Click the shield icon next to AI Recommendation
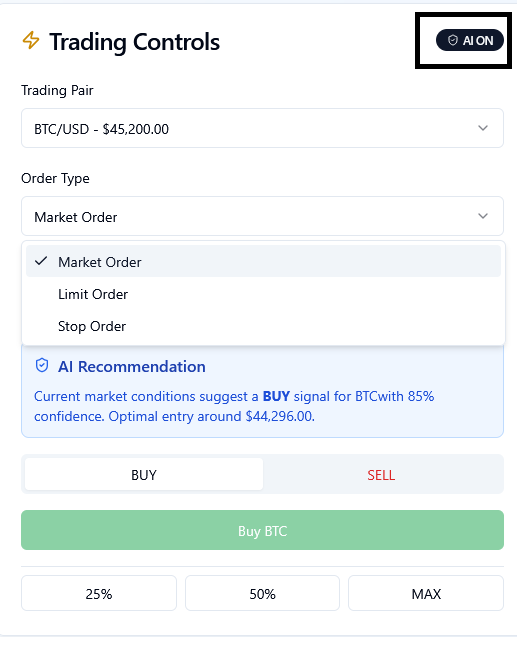517x648 pixels. click(42, 366)
